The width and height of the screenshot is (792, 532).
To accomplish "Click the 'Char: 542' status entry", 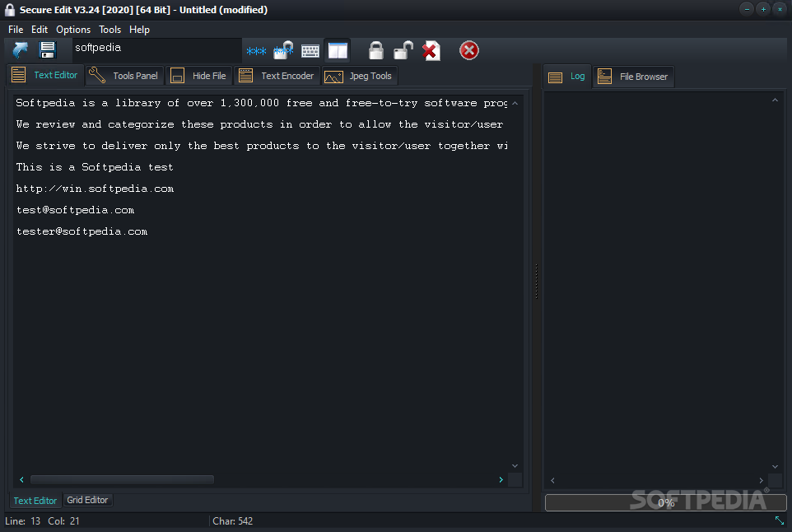I will 232,521.
